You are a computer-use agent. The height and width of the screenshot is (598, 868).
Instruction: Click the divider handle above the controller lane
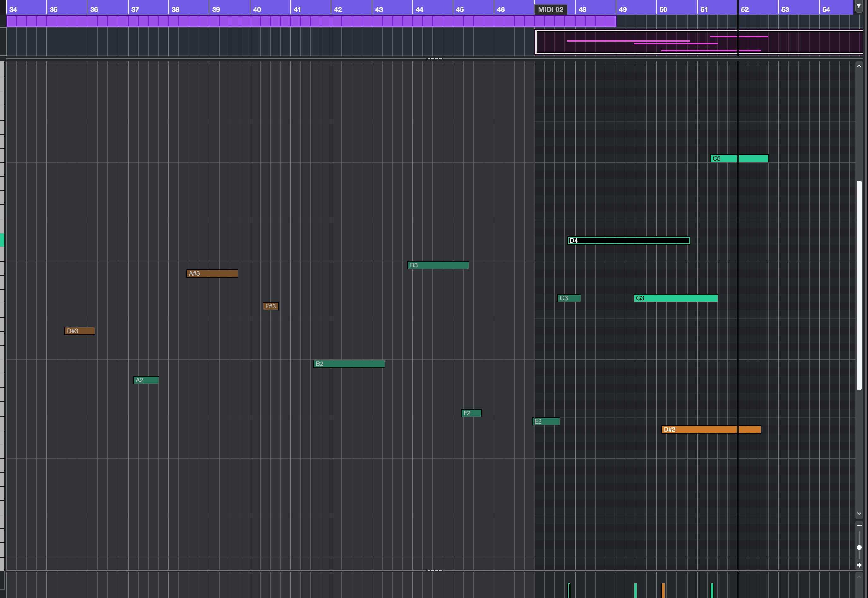[x=434, y=571]
